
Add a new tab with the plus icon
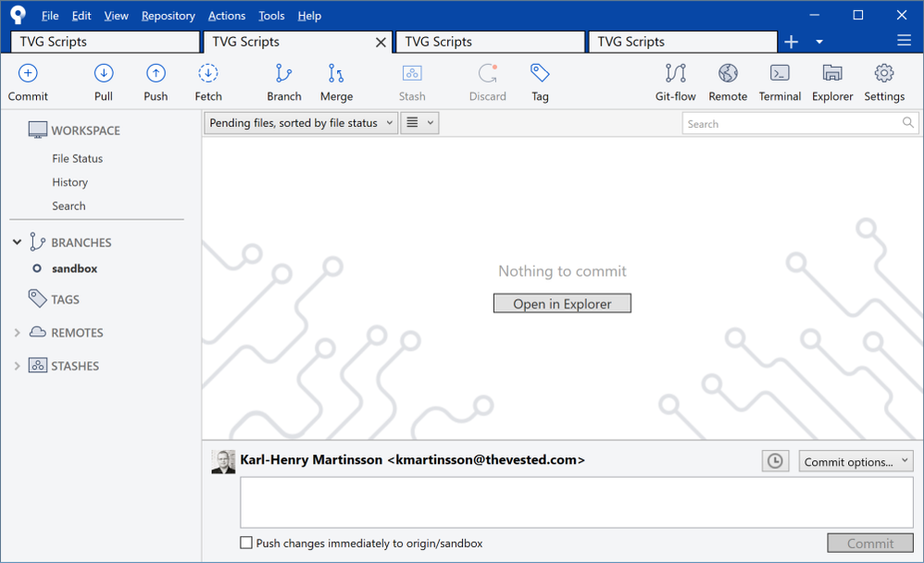point(792,42)
